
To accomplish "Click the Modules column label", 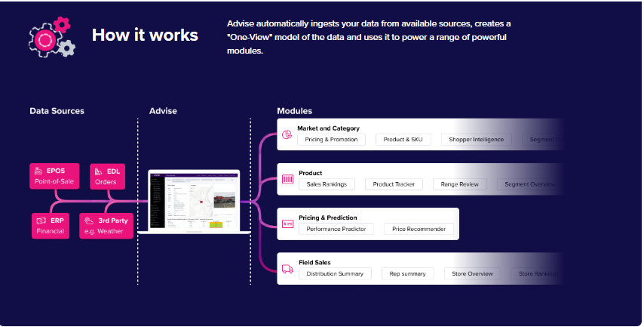I will point(295,111).
